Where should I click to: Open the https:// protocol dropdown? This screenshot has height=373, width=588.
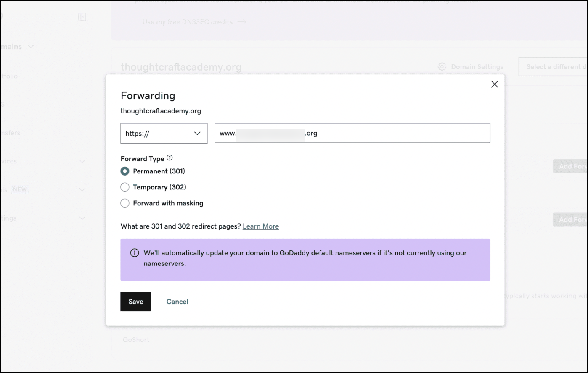click(x=164, y=134)
